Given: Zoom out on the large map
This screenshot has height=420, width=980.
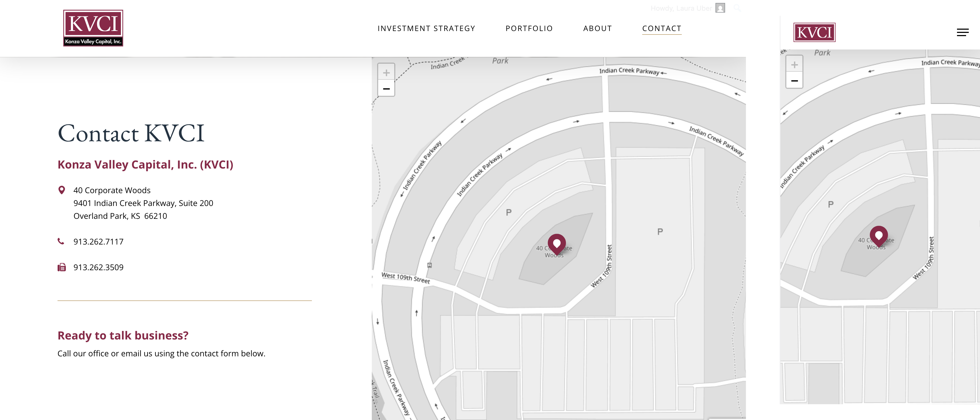Looking at the screenshot, I should pos(386,89).
